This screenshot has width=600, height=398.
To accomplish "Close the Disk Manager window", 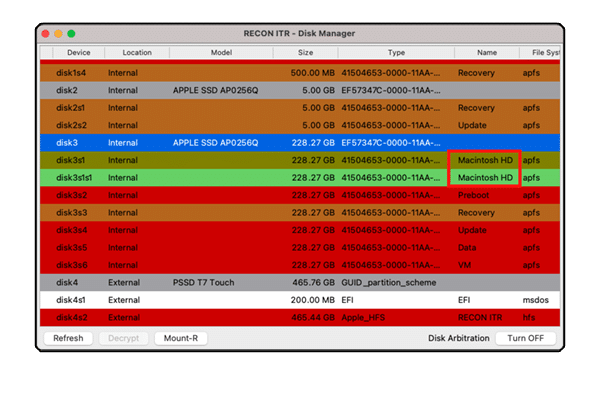I will point(46,34).
